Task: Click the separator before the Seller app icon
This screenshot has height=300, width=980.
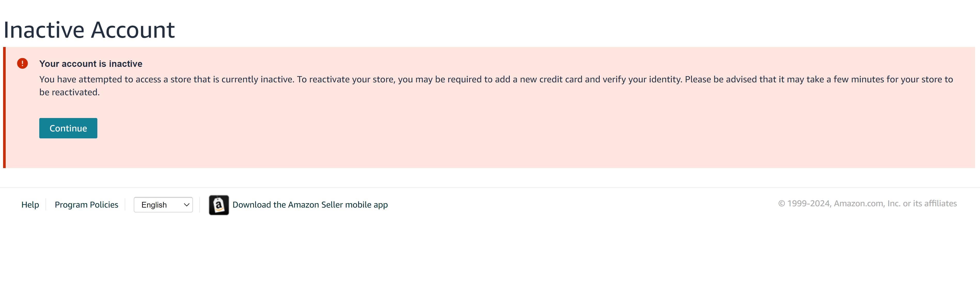Action: pos(200,204)
